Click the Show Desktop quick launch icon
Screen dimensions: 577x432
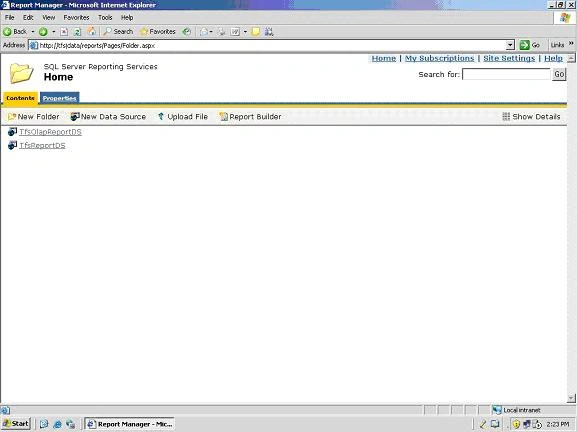click(x=44, y=424)
